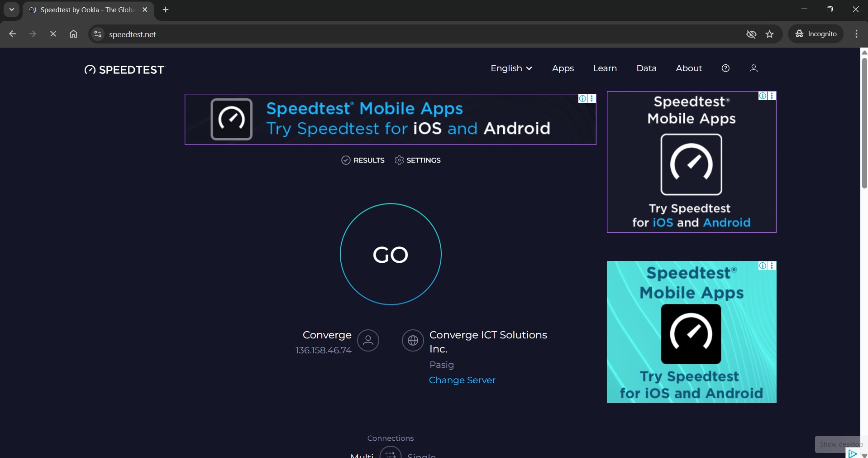868x458 pixels.
Task: Click the server globe icon
Action: [413, 340]
